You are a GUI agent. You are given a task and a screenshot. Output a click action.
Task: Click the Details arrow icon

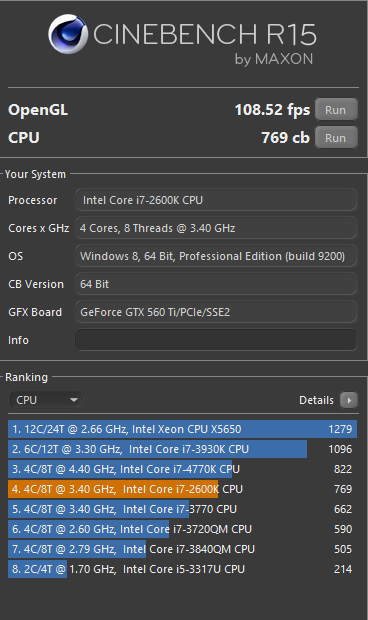point(349,400)
